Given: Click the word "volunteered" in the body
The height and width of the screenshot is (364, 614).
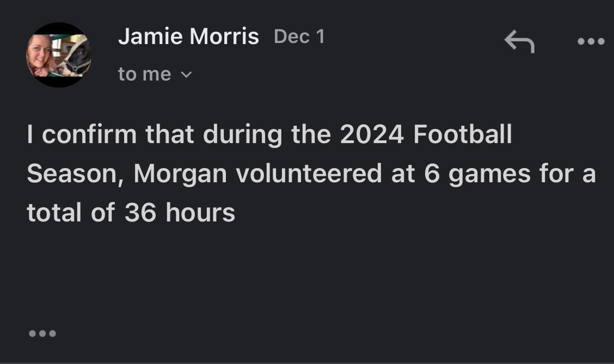Looking at the screenshot, I should click(309, 174).
